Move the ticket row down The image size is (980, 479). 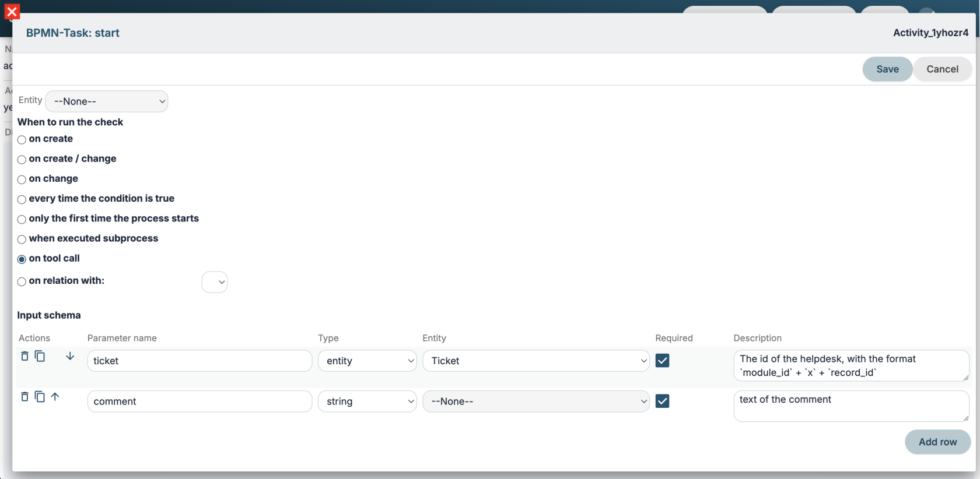[70, 356]
